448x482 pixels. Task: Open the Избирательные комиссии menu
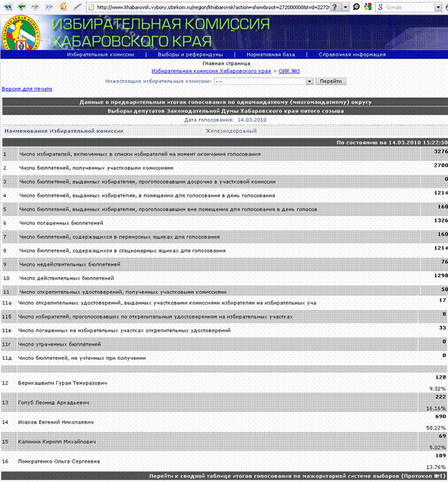pyautogui.click(x=100, y=55)
